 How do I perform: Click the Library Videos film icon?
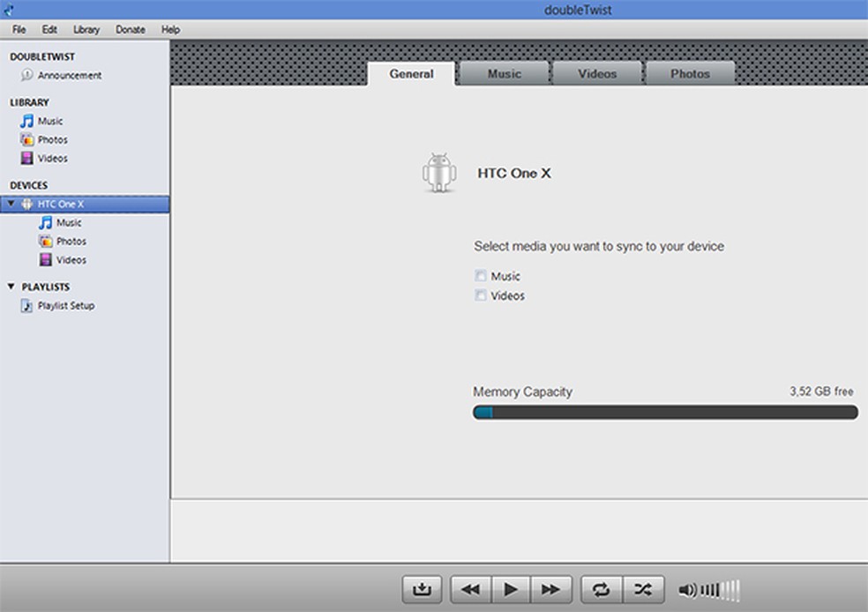click(x=26, y=158)
